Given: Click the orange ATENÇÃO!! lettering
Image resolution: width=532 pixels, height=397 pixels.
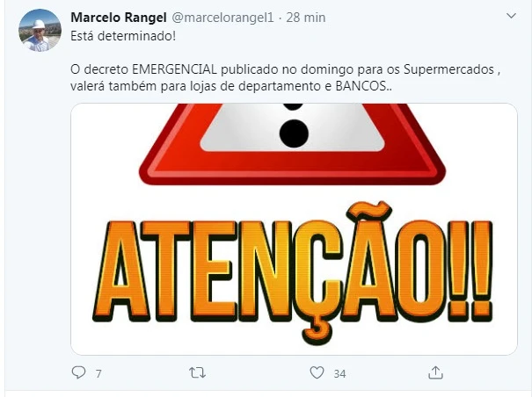Looking at the screenshot, I should click(293, 273).
